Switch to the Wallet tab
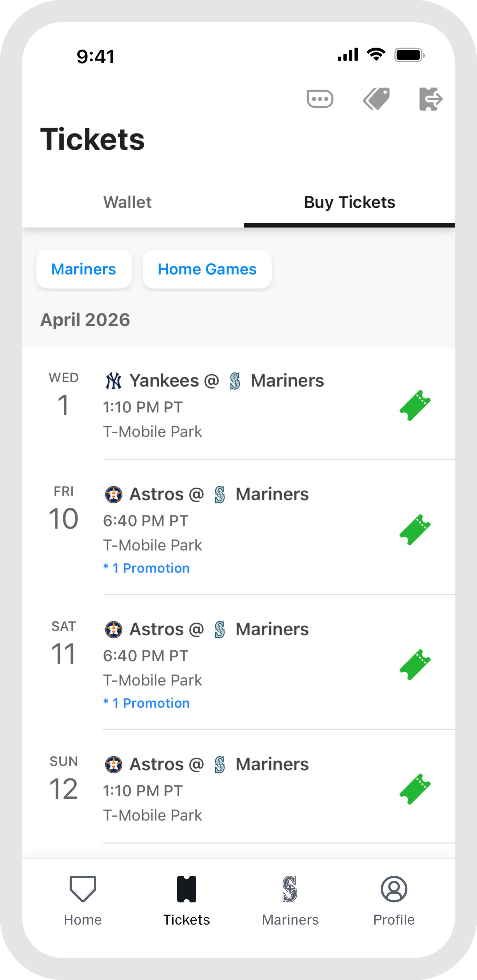The height and width of the screenshot is (980, 477). tap(127, 202)
